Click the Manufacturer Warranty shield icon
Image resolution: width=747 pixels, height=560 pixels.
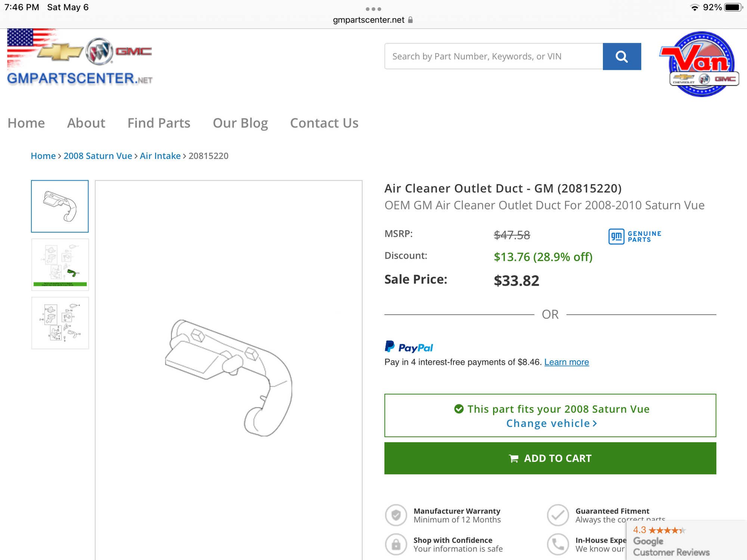click(x=396, y=515)
